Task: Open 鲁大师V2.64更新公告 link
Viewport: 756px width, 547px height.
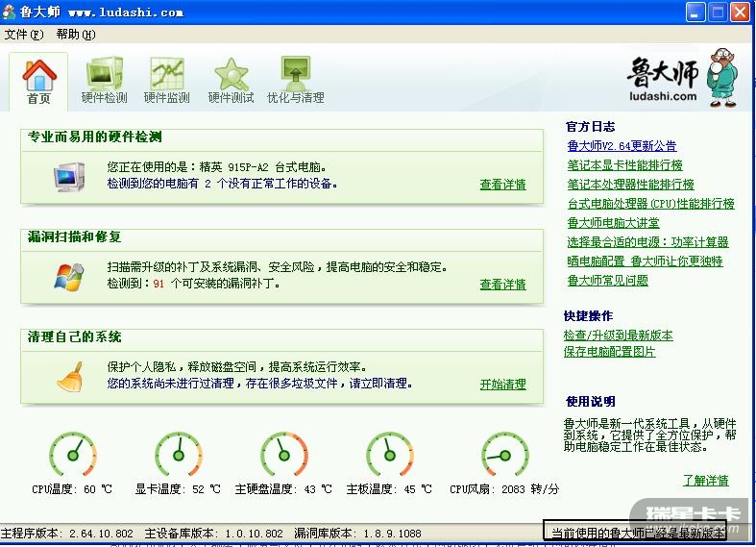Action: pos(622,146)
